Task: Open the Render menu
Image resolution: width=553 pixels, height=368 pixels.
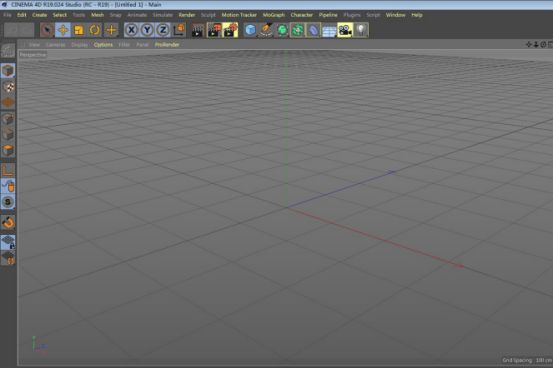Action: coord(187,15)
